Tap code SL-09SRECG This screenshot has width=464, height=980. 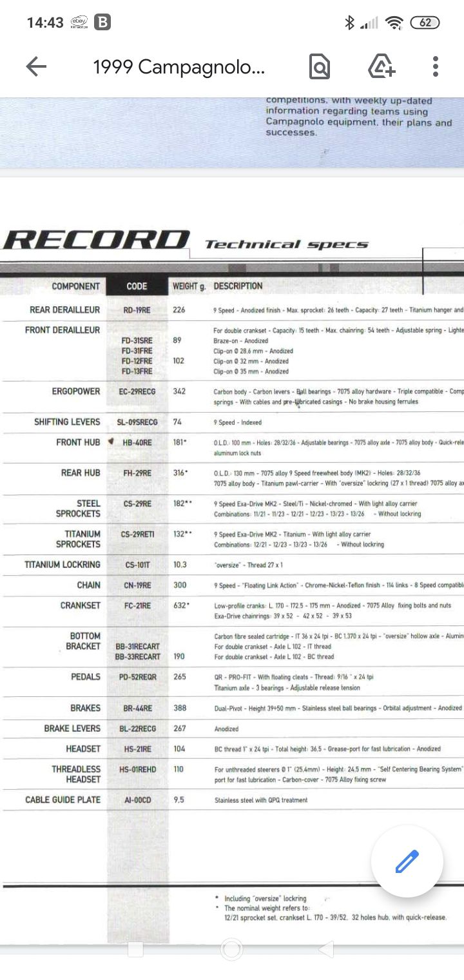pos(137,422)
